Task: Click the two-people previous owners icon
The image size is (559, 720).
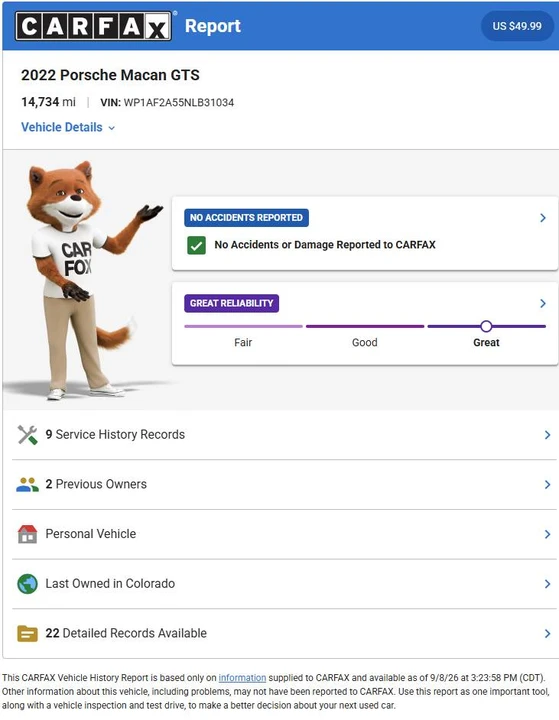Action: 28,484
